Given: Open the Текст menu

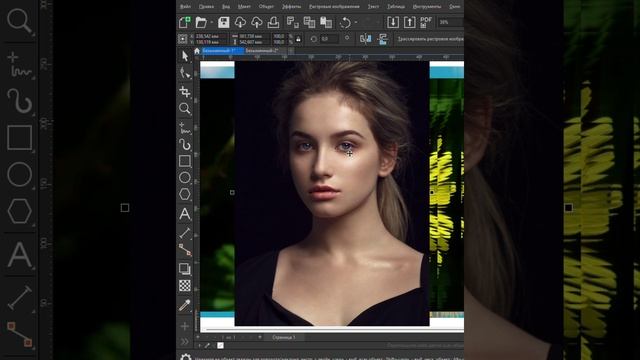Looking at the screenshot, I should point(373,7).
